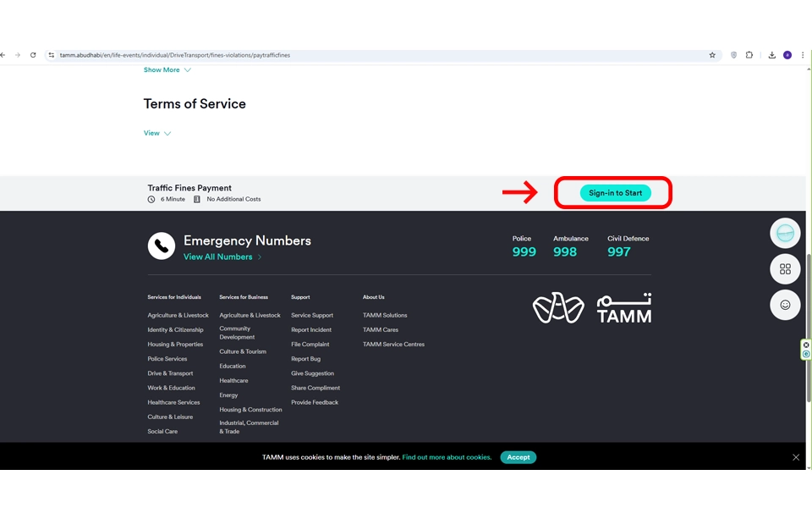812x508 pixels.
Task: Open Police Services footer link
Action: click(167, 359)
